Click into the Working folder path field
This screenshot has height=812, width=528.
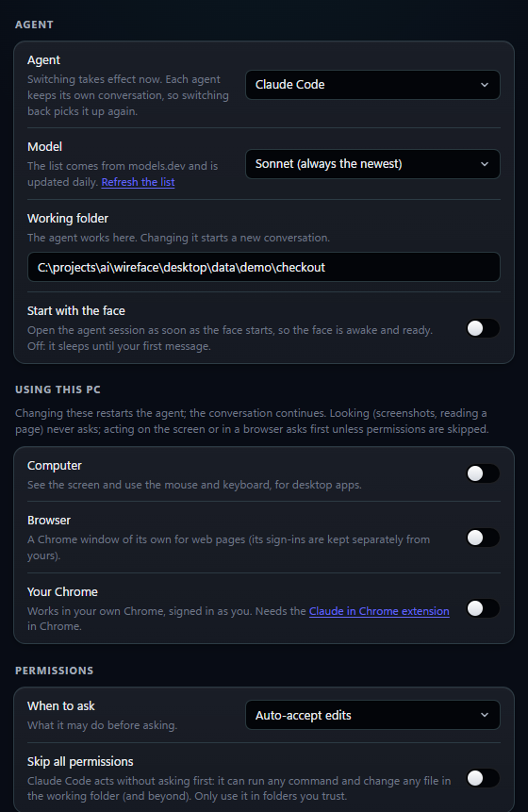264,267
